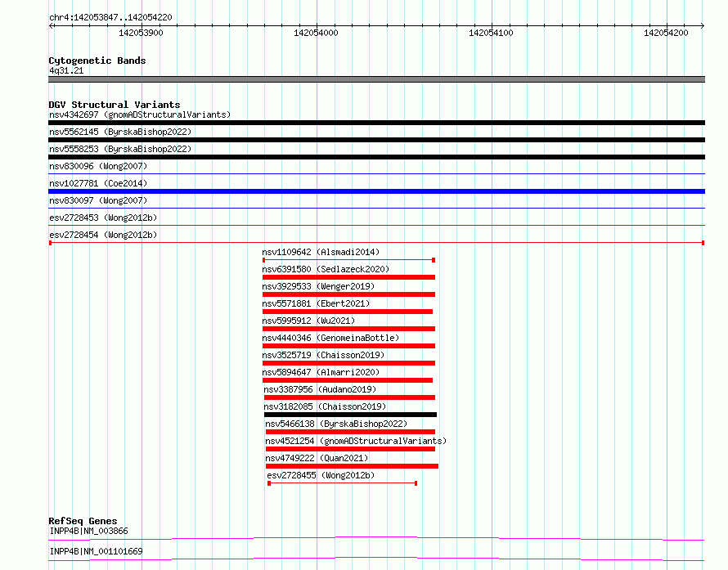Click the thin red nsv1109642 variant line
The image size is (728, 570).
click(x=348, y=260)
